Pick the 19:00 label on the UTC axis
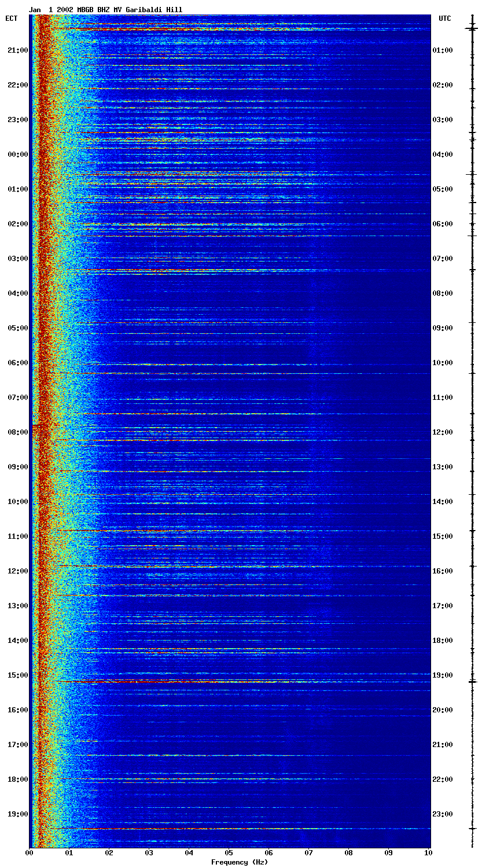Image resolution: width=493 pixels, height=868 pixels. click(443, 675)
